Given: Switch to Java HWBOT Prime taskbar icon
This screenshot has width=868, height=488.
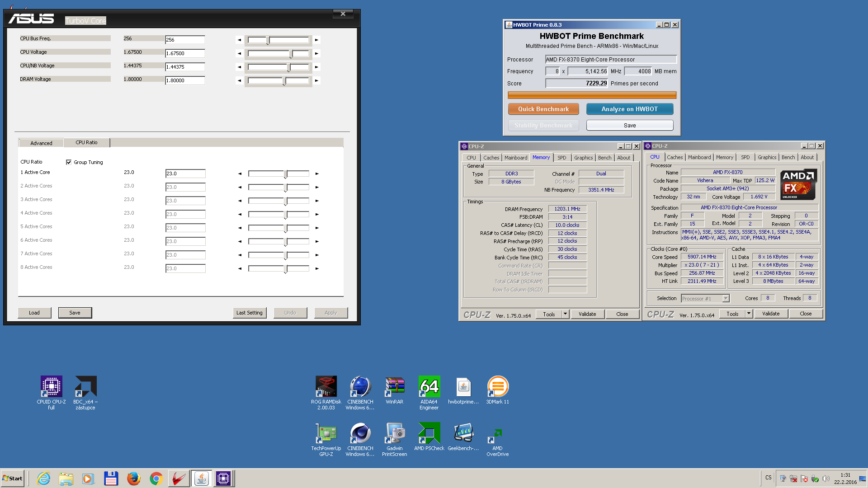Looking at the screenshot, I should (x=201, y=479).
